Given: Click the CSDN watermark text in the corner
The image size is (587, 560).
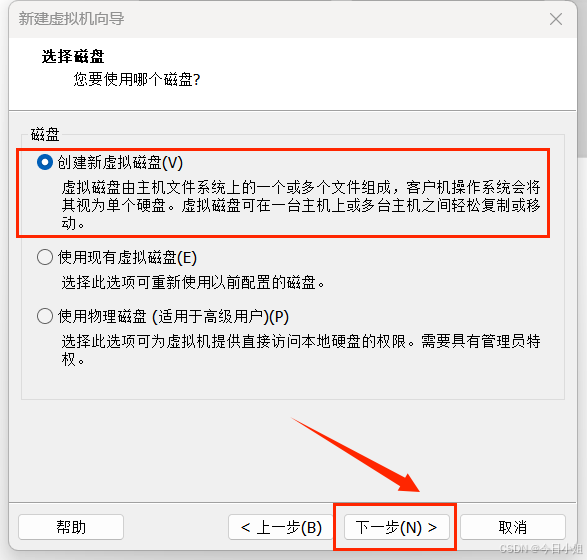Looking at the screenshot, I should coord(541,549).
